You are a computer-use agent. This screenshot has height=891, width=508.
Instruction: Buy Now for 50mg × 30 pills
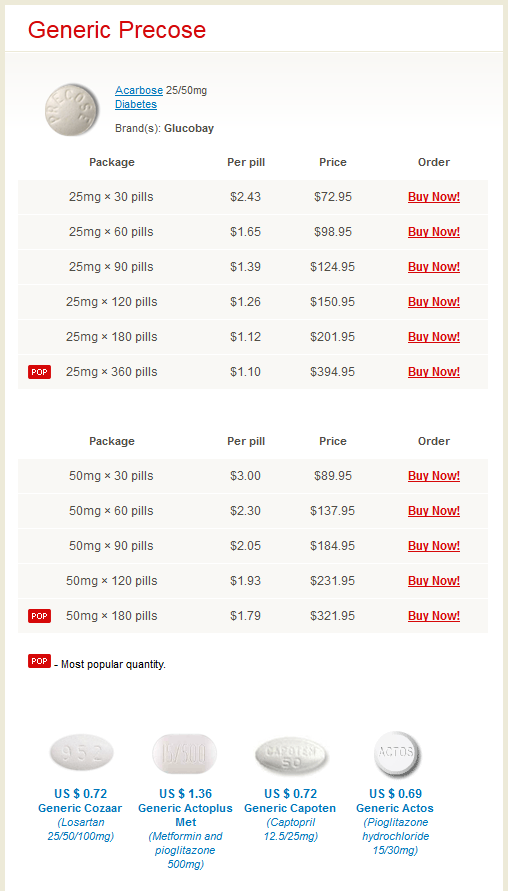(434, 476)
